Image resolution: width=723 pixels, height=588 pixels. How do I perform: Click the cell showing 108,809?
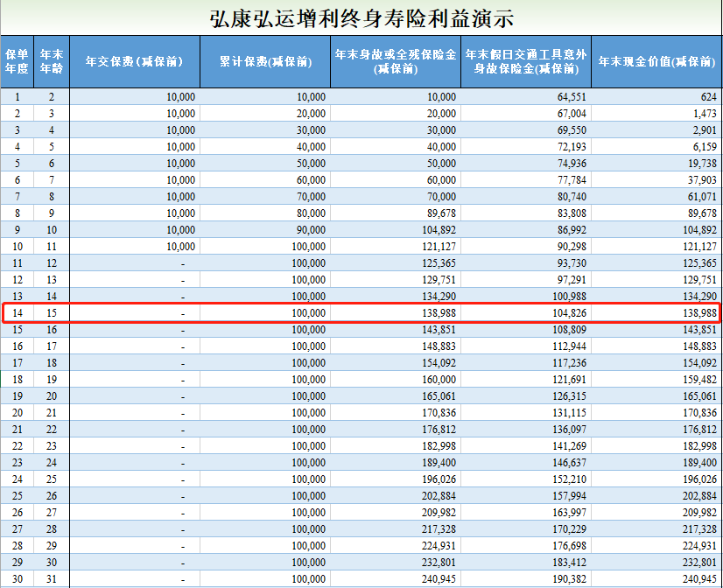tap(526, 330)
